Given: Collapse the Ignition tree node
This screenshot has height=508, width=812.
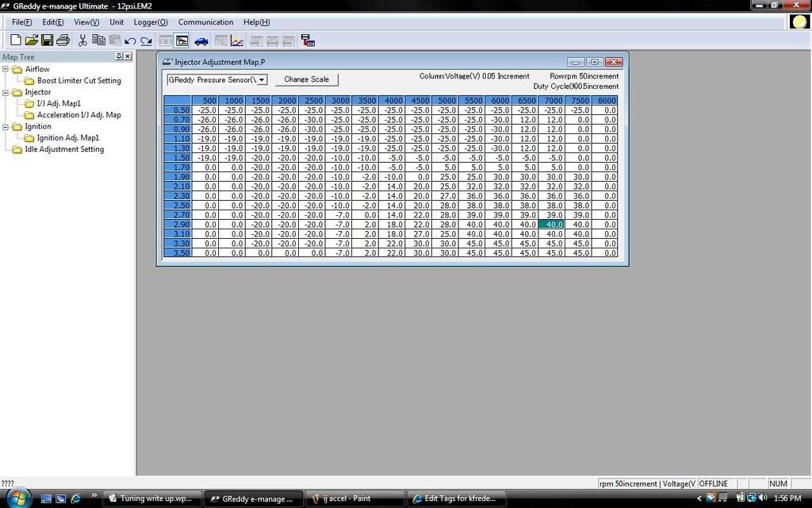Looking at the screenshot, I should click(x=6, y=126).
